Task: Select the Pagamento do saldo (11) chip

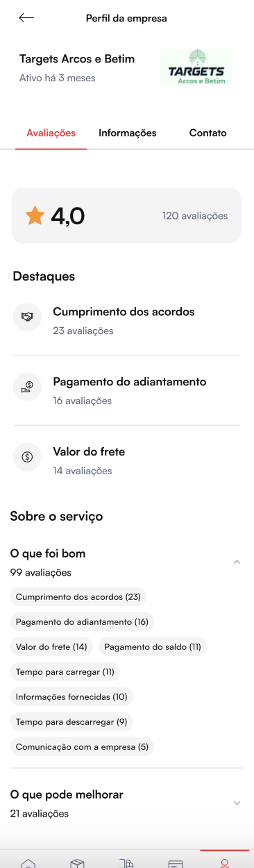Action: 153,646
